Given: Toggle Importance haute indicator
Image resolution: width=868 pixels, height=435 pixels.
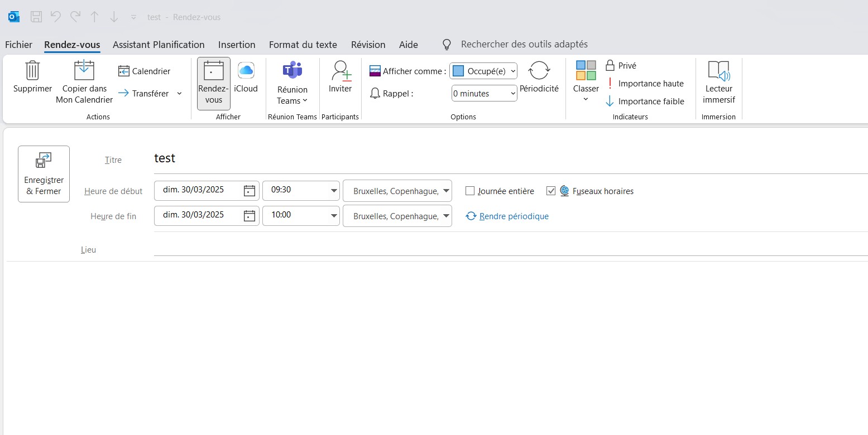Looking at the screenshot, I should tap(645, 84).
